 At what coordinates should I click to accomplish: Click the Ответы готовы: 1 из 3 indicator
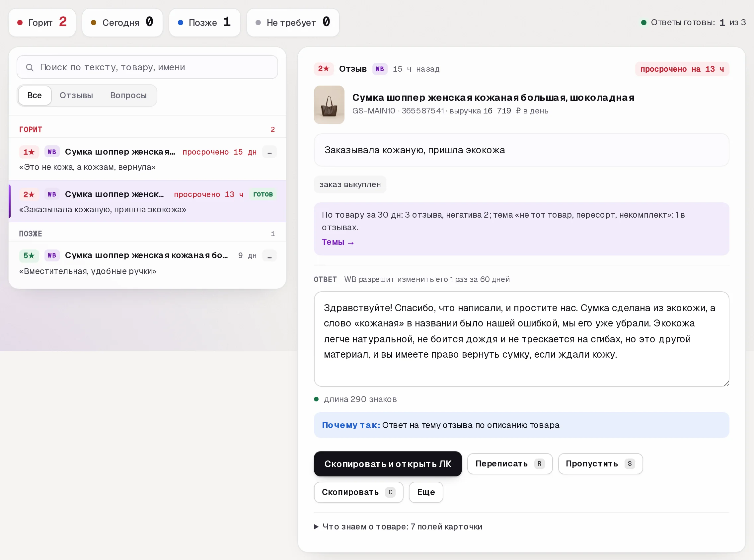[693, 22]
